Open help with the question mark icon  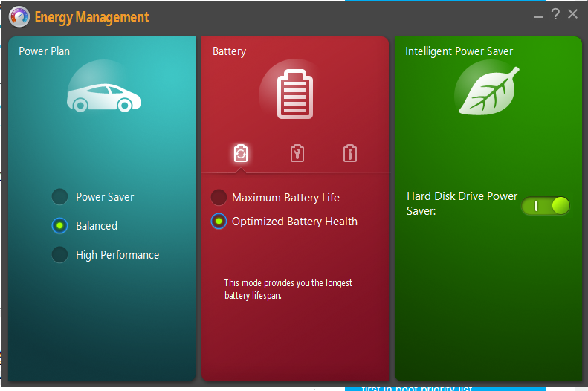pyautogui.click(x=555, y=14)
